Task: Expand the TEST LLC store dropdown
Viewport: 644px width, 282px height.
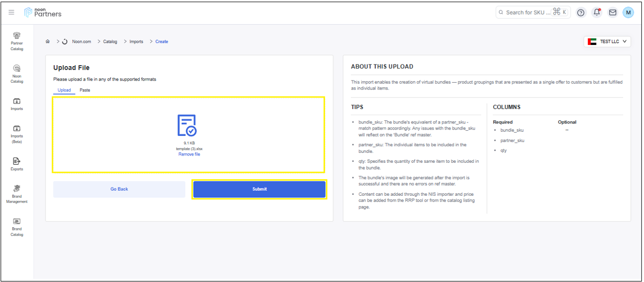Action: click(x=607, y=41)
